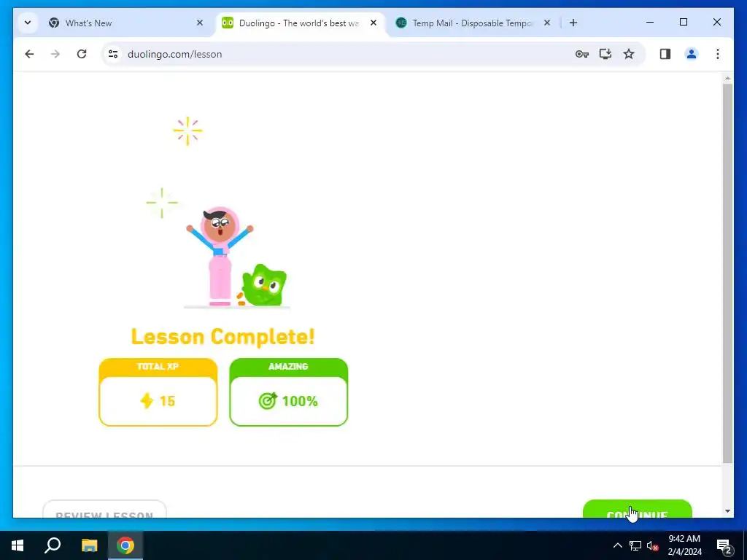Open the password manager key icon

[581, 54]
